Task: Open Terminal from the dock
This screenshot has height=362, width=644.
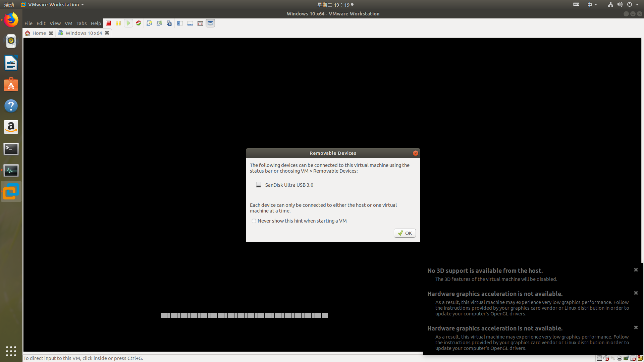Action: point(11,149)
